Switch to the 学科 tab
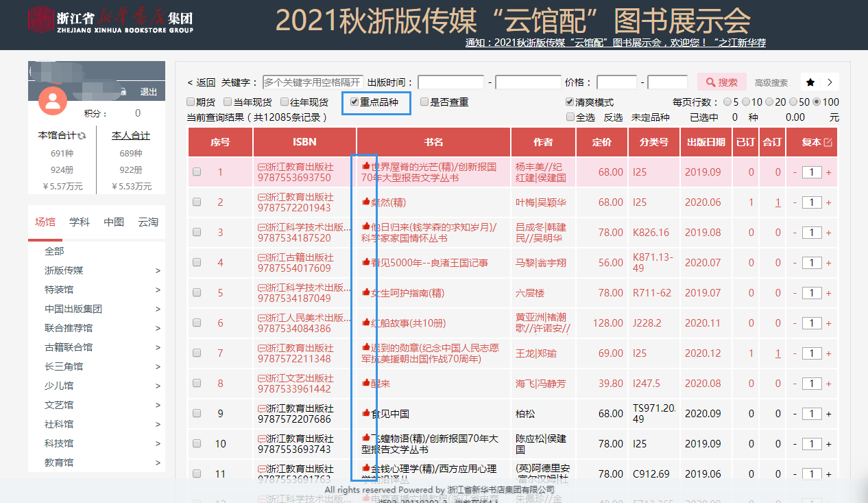The image size is (868, 503). (80, 222)
